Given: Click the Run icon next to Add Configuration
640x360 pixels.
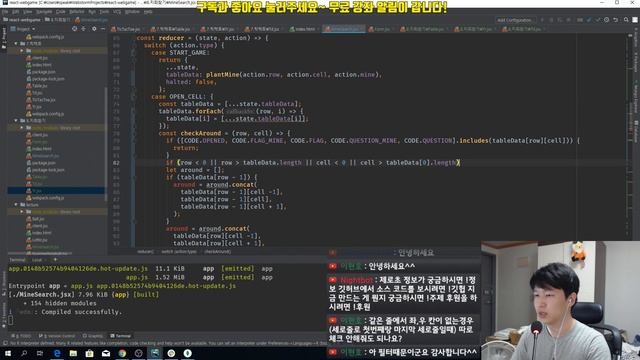Looking at the screenshot, I should coord(542,20).
